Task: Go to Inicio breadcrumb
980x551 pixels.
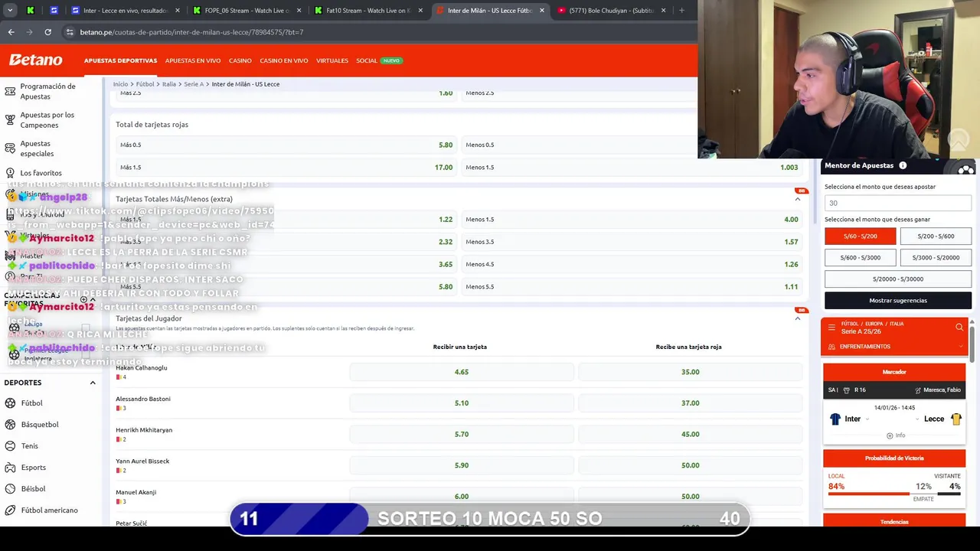Action: 120,84
